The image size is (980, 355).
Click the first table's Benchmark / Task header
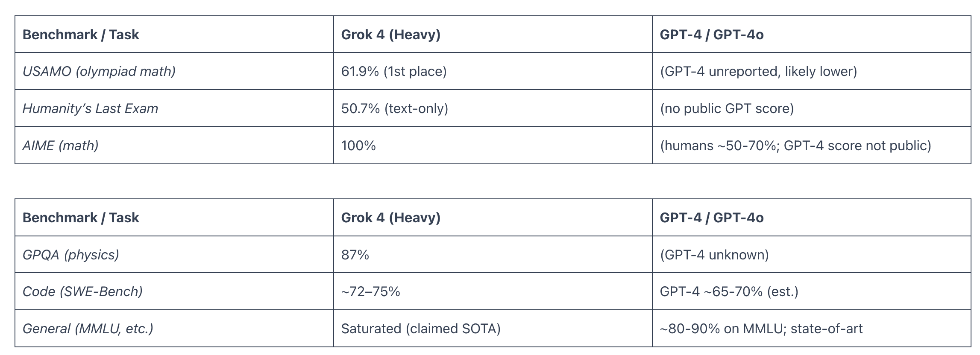[x=174, y=34]
